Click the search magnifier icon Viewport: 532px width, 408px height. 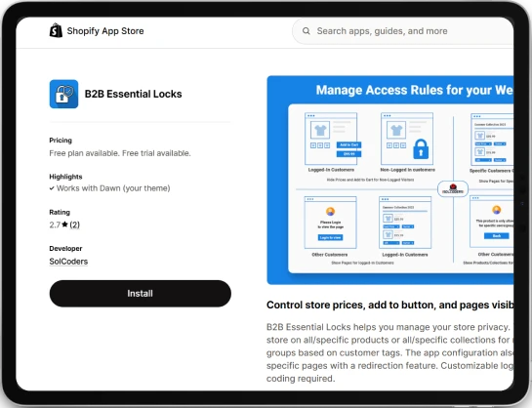(307, 31)
